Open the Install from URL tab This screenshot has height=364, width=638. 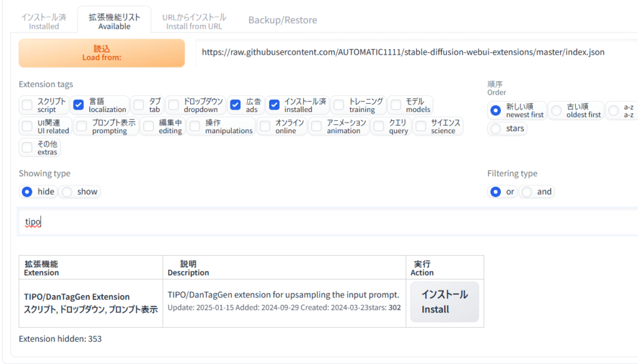[x=194, y=21]
